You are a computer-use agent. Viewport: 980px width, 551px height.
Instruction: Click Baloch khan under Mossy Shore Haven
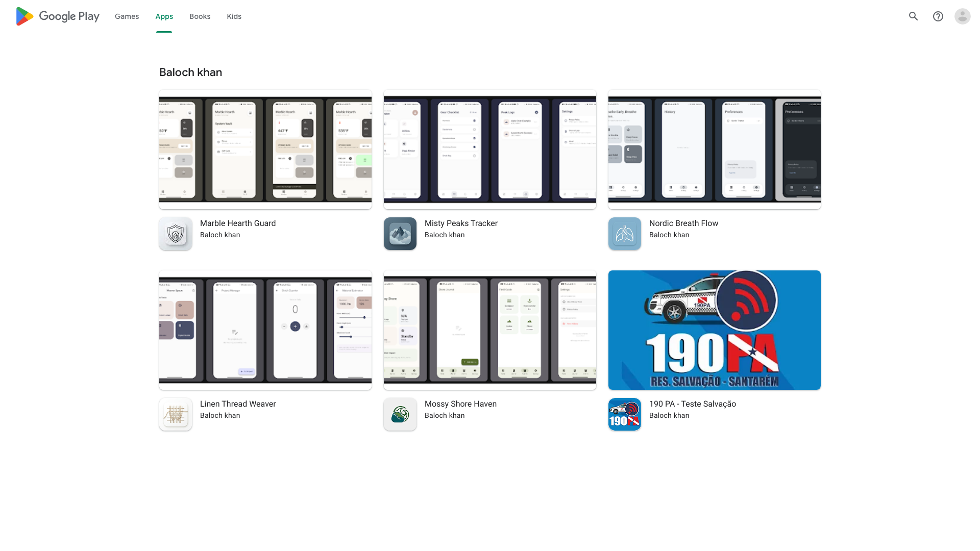445,415
